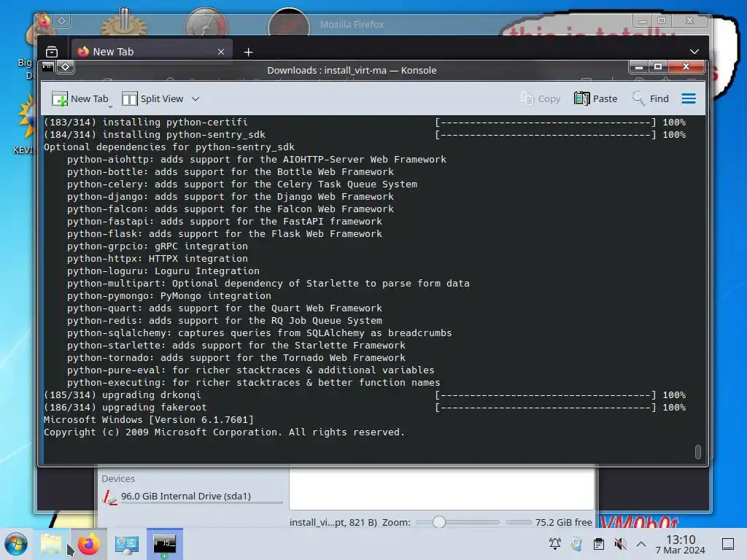Click the Copyright Microsoft Corporation line
The height and width of the screenshot is (560, 747).
click(225, 432)
